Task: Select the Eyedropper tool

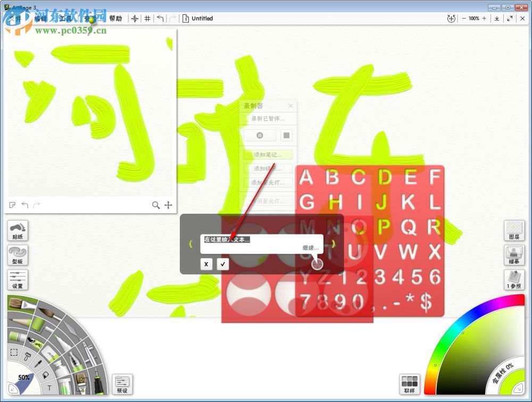Action: pyautogui.click(x=37, y=364)
